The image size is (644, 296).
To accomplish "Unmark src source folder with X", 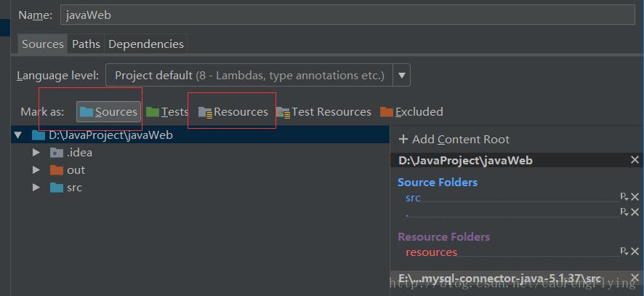I will 635,197.
